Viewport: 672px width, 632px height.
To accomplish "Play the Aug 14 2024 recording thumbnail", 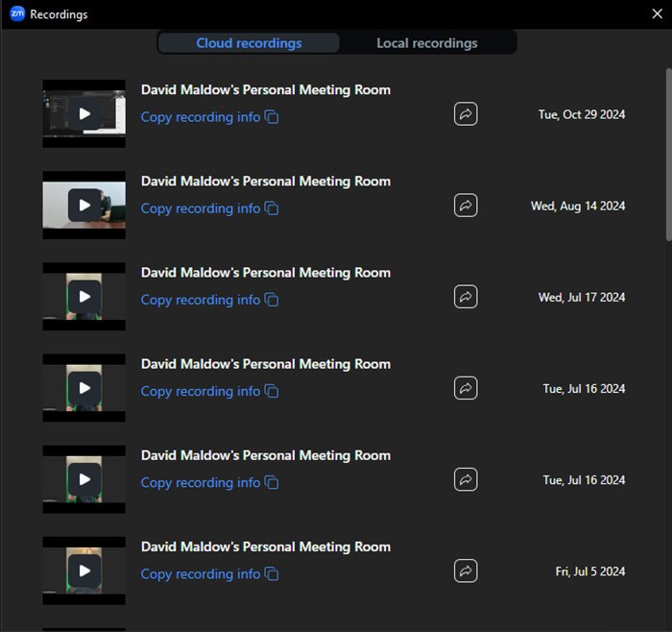I will pyautogui.click(x=84, y=205).
